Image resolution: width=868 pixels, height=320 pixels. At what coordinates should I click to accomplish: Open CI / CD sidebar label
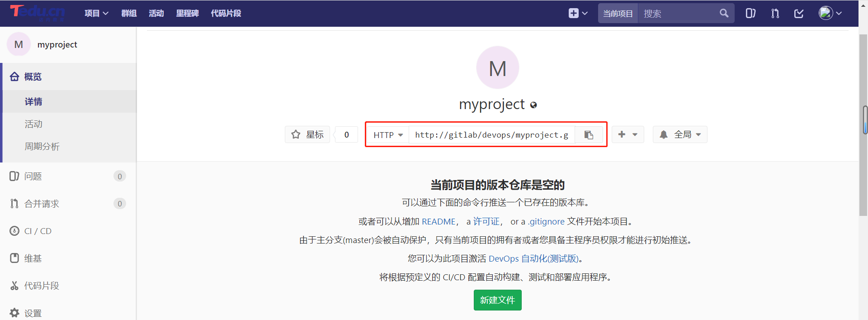tap(38, 231)
